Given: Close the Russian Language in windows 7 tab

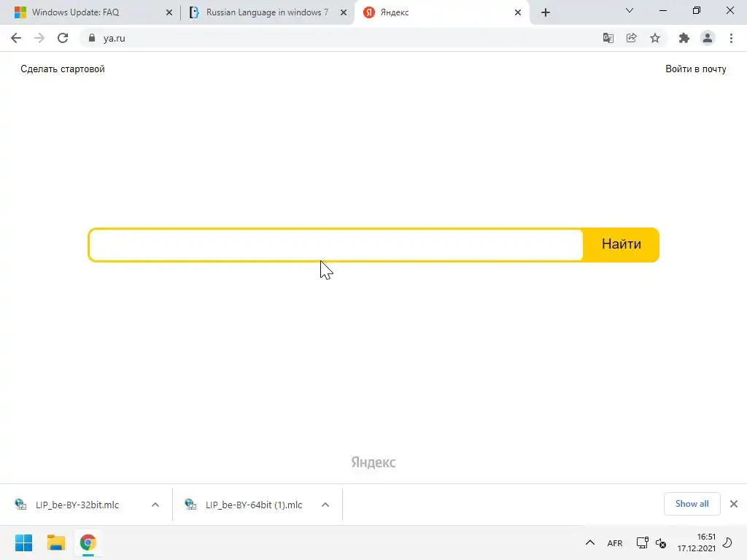Looking at the screenshot, I should click(344, 12).
